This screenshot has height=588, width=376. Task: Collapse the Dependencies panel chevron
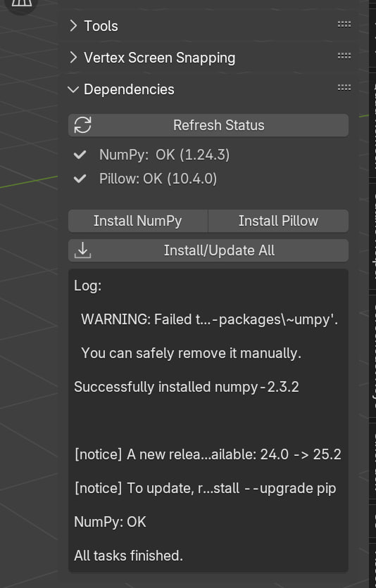73,89
